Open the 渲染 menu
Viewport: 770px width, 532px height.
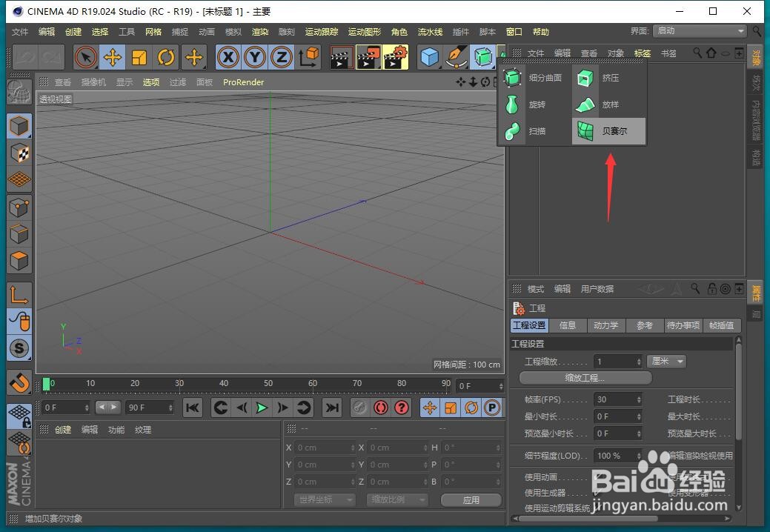click(x=260, y=32)
